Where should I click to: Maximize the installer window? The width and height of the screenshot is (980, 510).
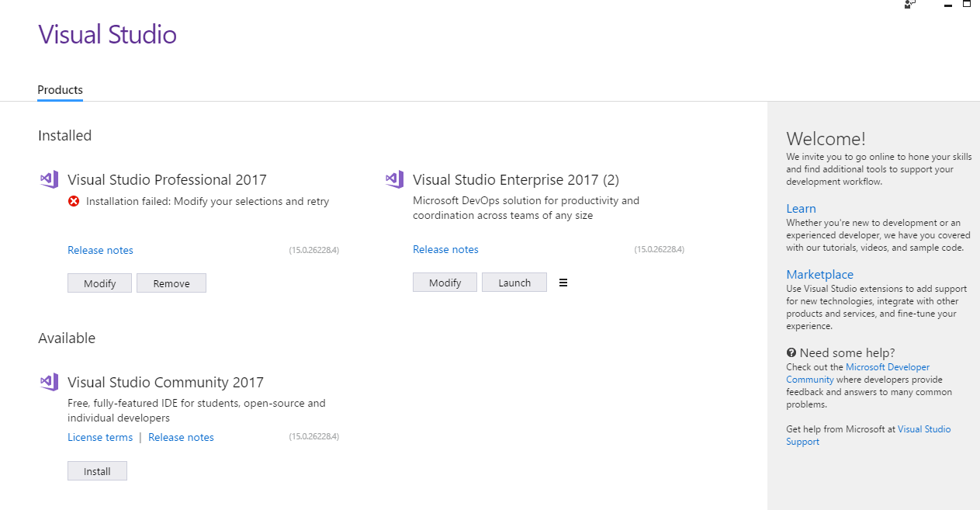pos(967,4)
